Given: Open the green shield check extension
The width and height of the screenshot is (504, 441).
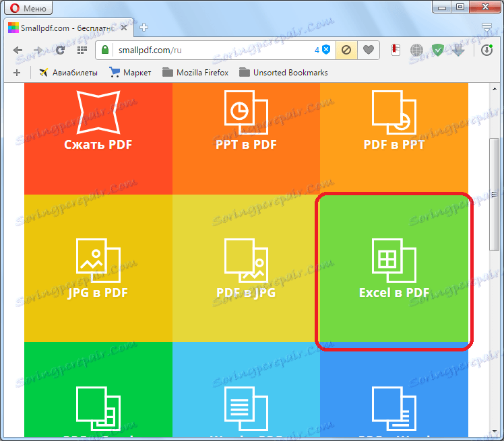Looking at the screenshot, I should click(x=437, y=50).
